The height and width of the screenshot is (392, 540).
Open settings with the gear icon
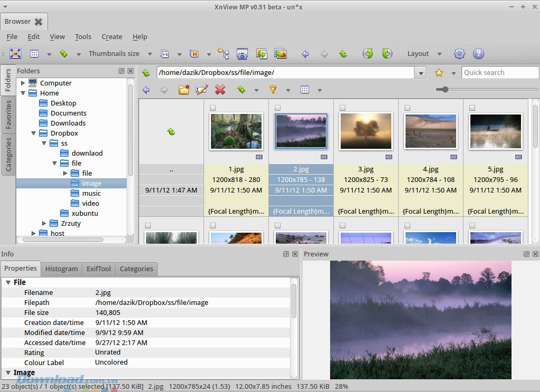pos(459,53)
